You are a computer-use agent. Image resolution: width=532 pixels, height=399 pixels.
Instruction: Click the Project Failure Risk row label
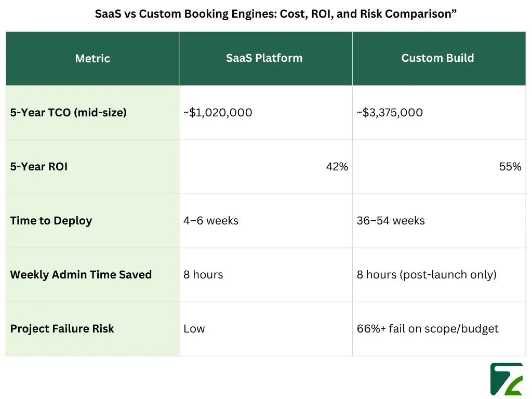[62, 329]
